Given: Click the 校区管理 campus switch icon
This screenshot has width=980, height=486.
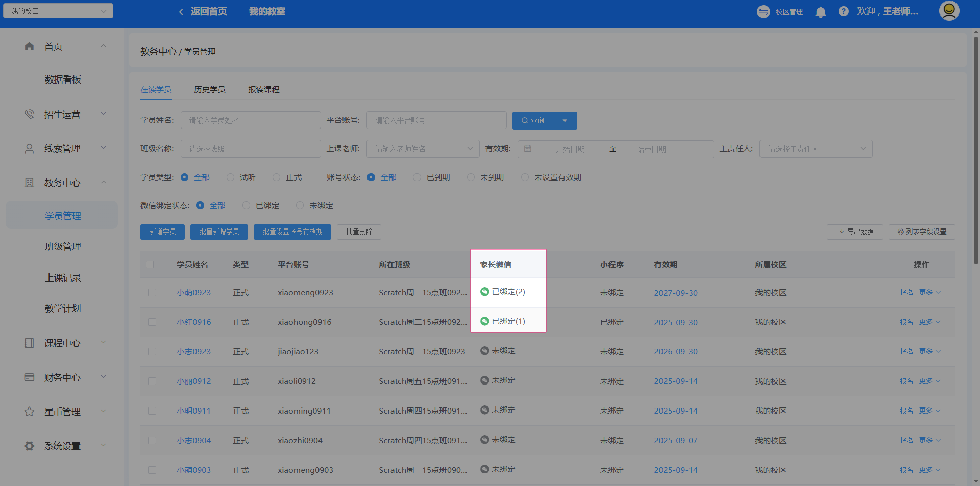Looking at the screenshot, I should (x=763, y=12).
